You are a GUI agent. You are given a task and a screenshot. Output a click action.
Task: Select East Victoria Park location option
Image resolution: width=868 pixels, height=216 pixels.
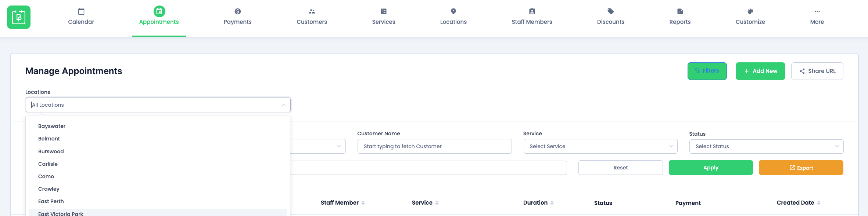coord(158,213)
